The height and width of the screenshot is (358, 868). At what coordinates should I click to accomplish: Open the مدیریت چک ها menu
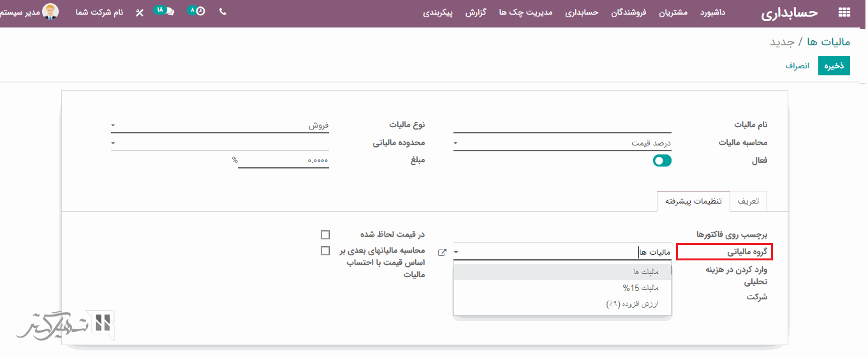tap(526, 13)
